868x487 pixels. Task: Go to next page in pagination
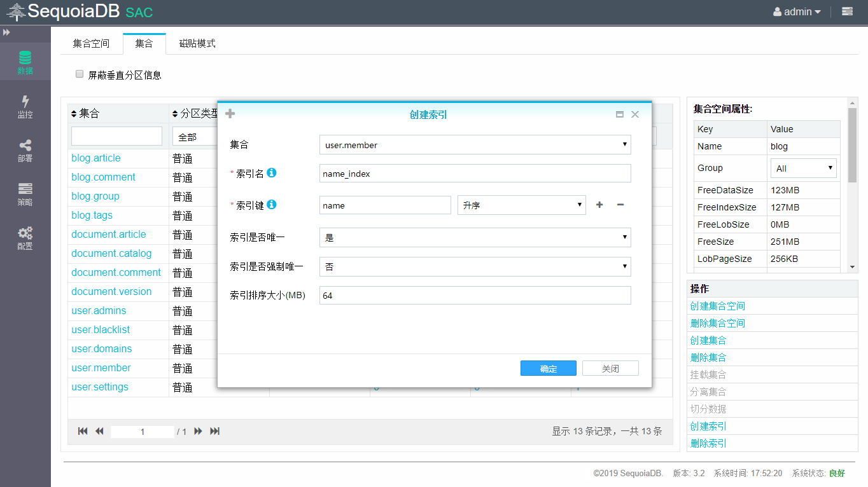(x=198, y=431)
